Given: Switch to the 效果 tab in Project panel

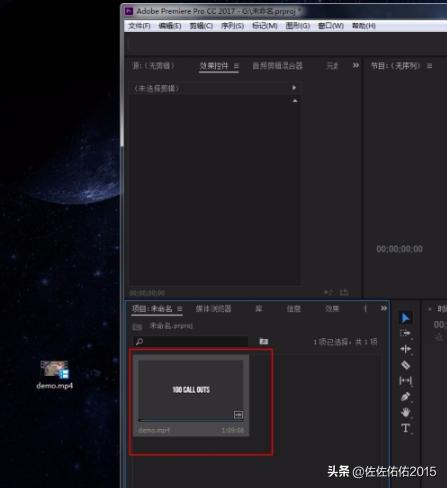Looking at the screenshot, I should (332, 309).
